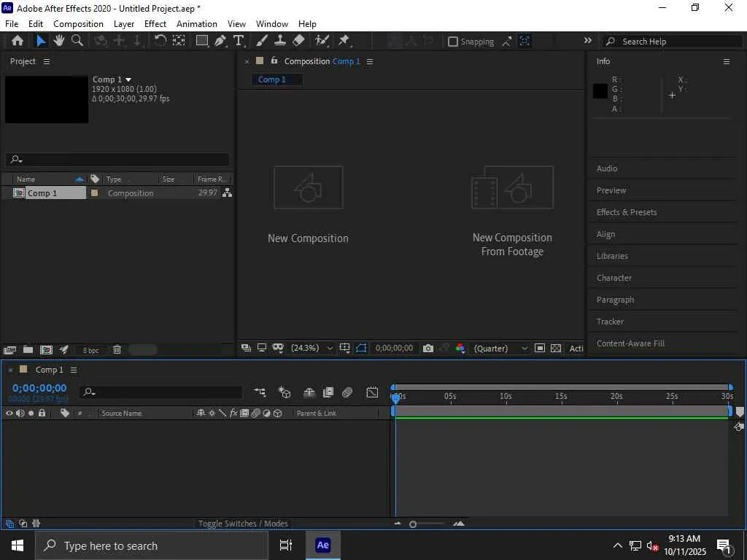
Task: Click the Comp 1 label color swatch
Action: pos(94,192)
